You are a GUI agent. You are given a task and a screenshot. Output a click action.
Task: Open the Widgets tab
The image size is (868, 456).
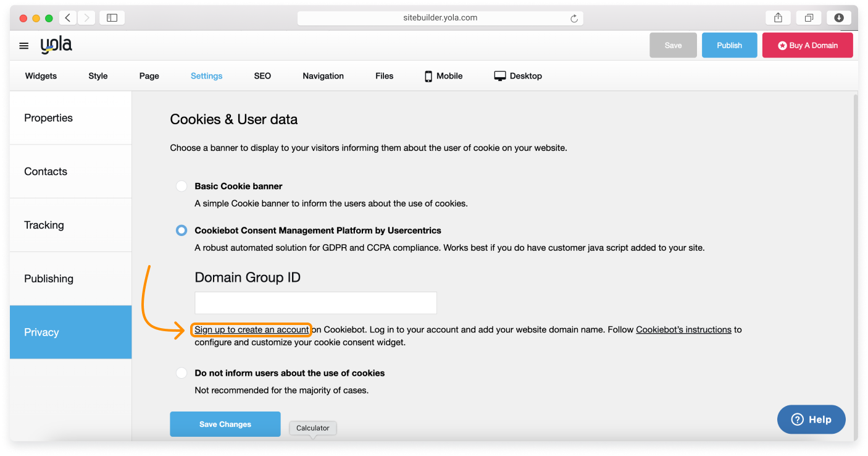41,76
